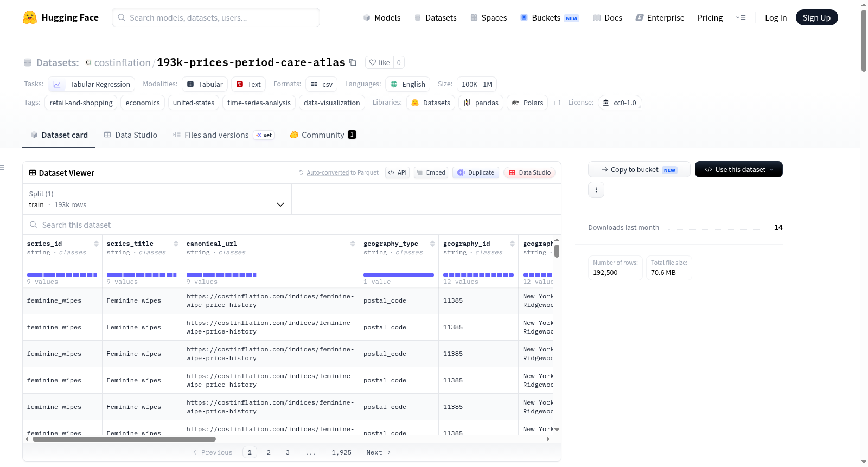Open the Docs navigation item
The image size is (868, 467).
click(608, 17)
